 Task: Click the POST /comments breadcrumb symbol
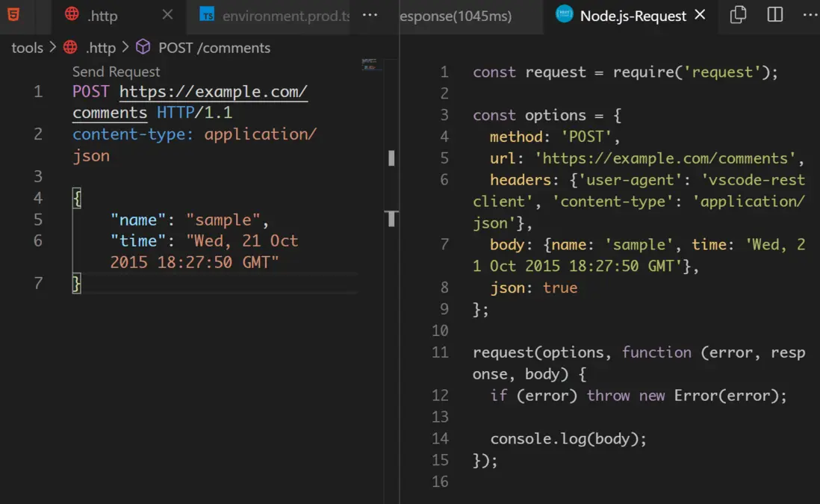214,48
